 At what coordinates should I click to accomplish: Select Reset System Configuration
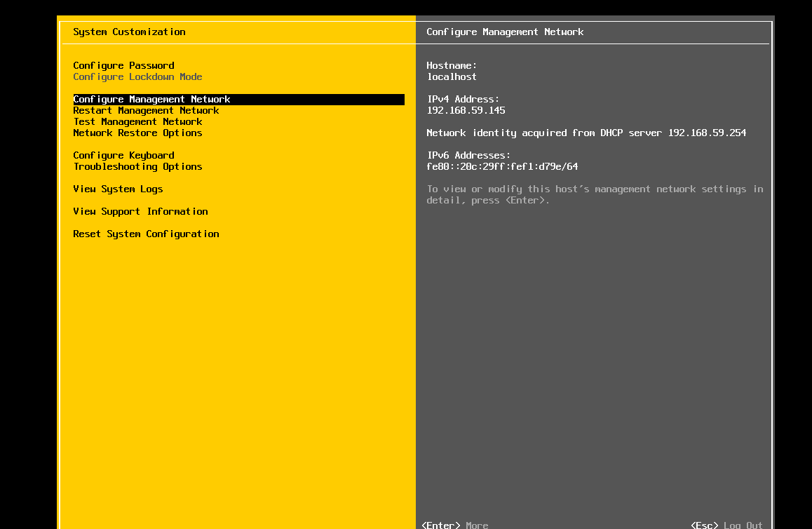(x=146, y=234)
